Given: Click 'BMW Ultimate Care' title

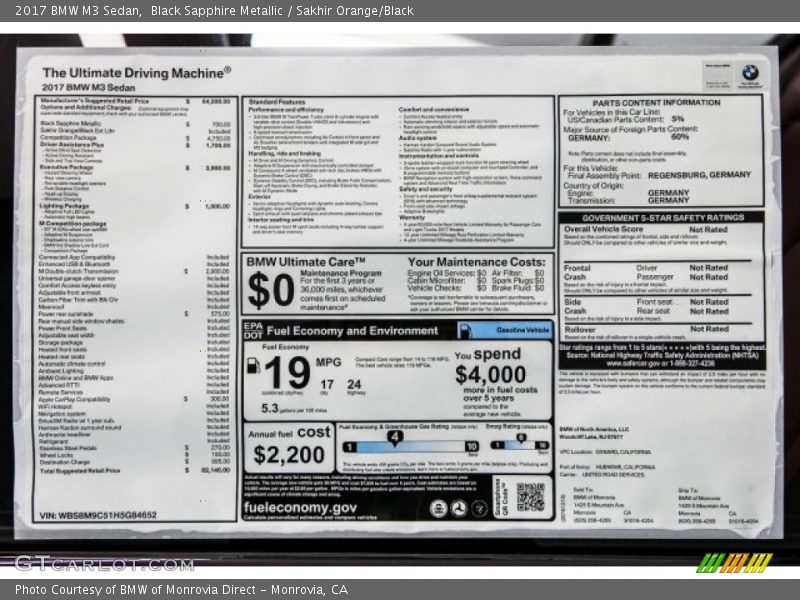Looking at the screenshot, I should (306, 262).
